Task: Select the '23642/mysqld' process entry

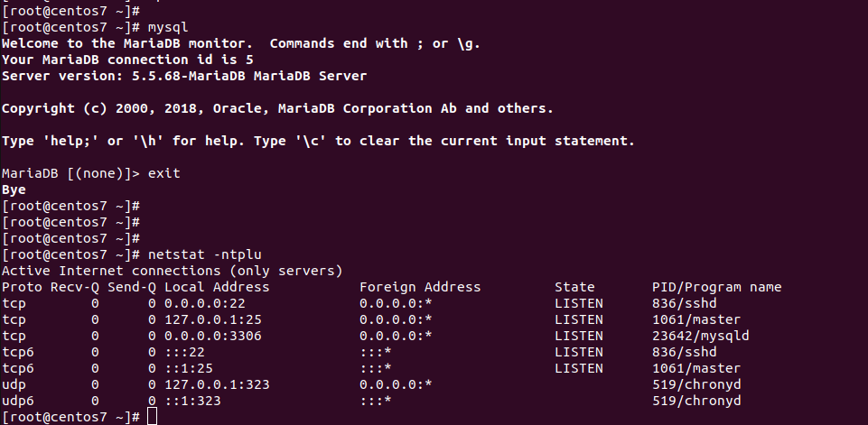Action: point(700,336)
